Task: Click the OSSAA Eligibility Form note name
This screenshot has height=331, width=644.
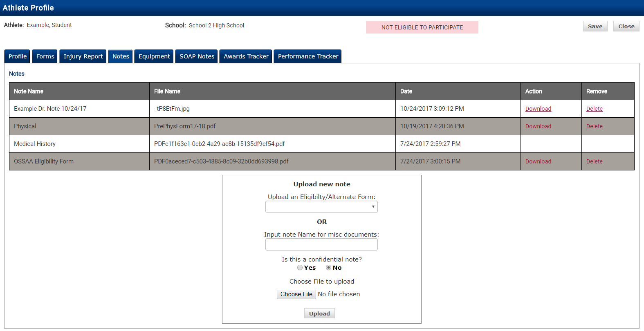Action: (x=44, y=161)
